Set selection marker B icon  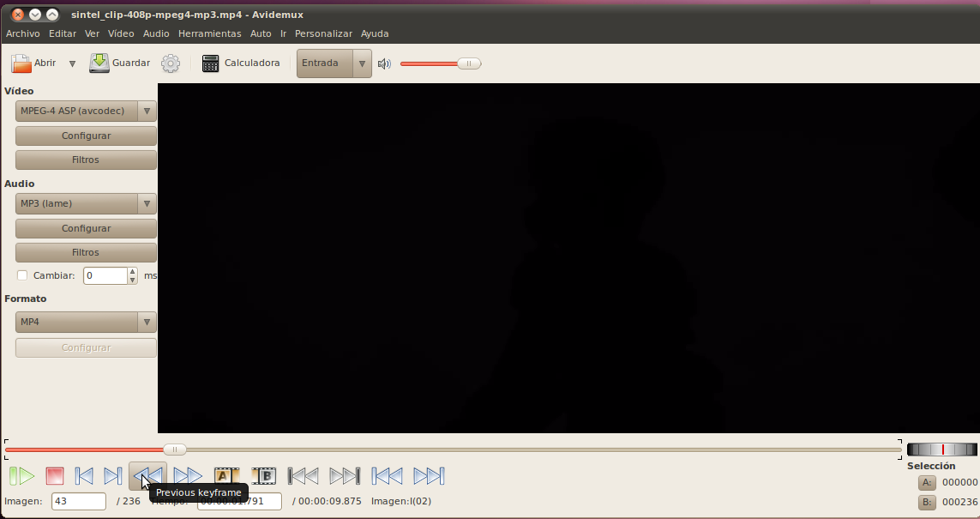[x=264, y=476]
